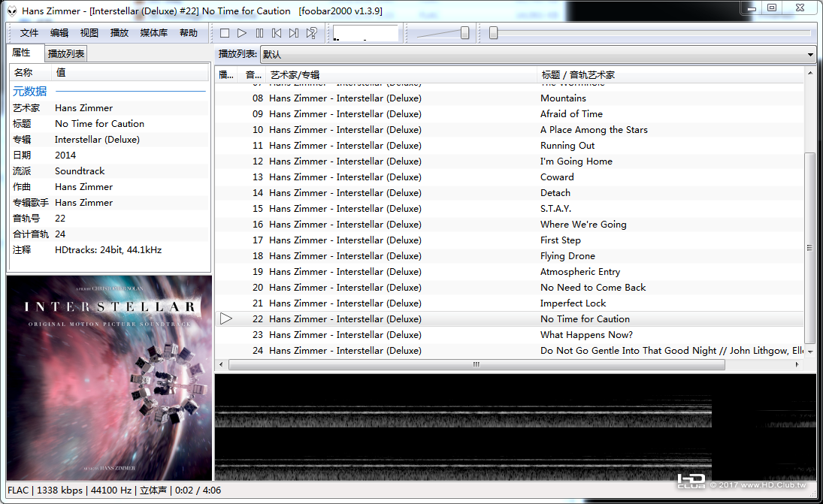Click the horizontal scrollbar right arrow
Viewport: 823px width, 504px height.
[x=797, y=364]
